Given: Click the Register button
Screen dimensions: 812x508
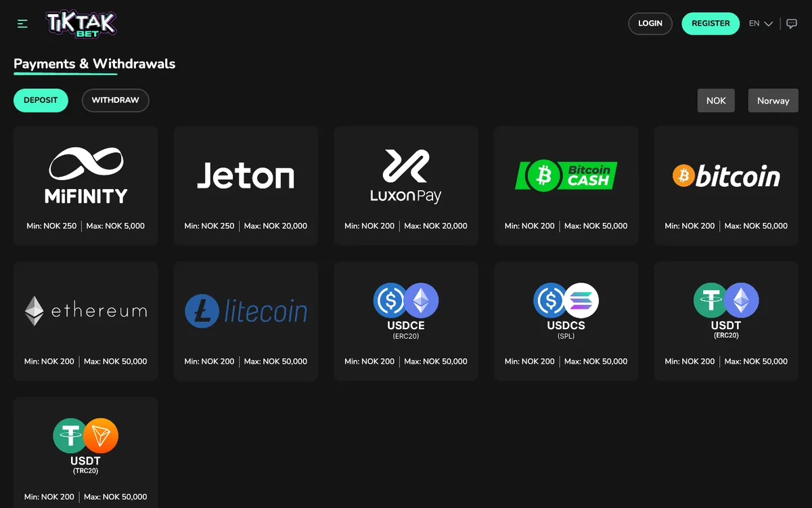Looking at the screenshot, I should [x=710, y=24].
